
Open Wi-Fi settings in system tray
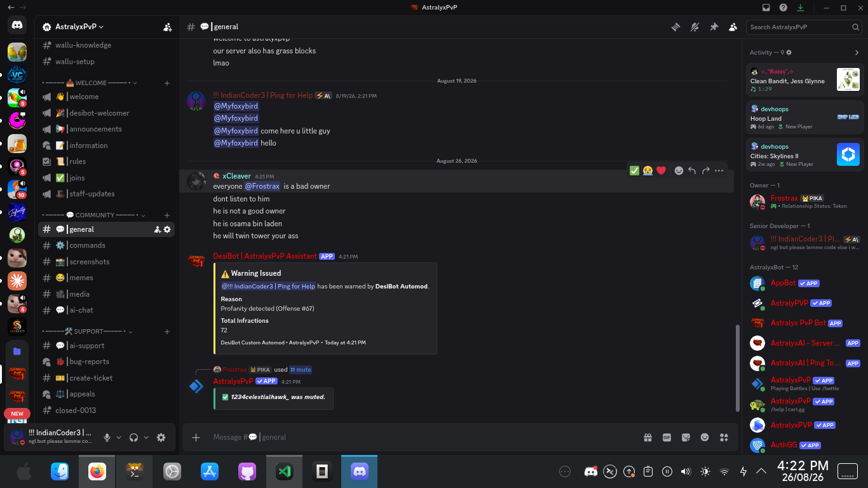(724, 471)
